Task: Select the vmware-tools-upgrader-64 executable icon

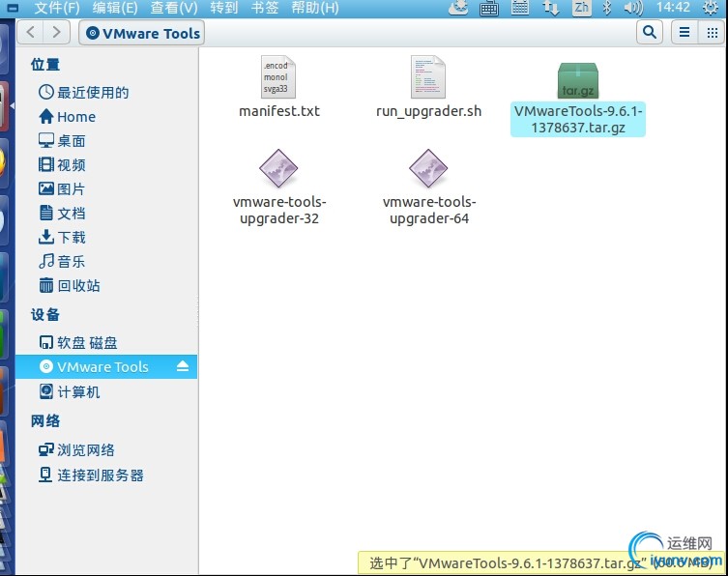Action: [x=428, y=168]
